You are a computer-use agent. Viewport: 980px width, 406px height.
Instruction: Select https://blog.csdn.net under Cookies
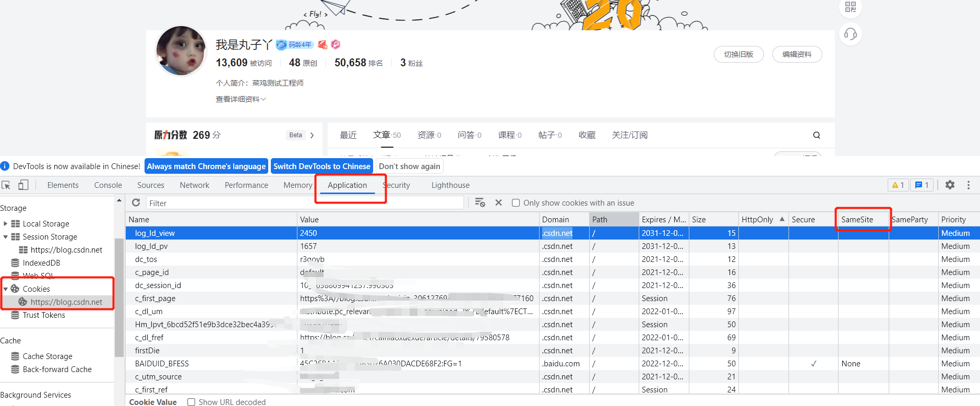[x=66, y=302]
